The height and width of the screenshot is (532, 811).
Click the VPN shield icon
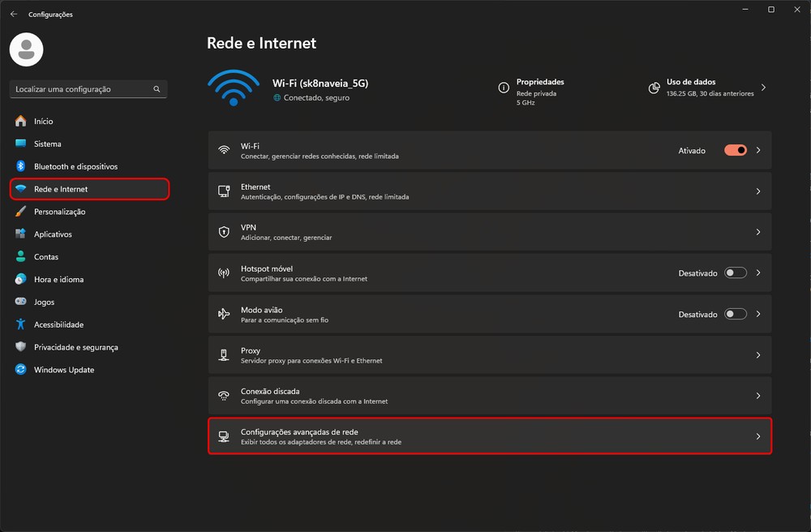tap(224, 232)
